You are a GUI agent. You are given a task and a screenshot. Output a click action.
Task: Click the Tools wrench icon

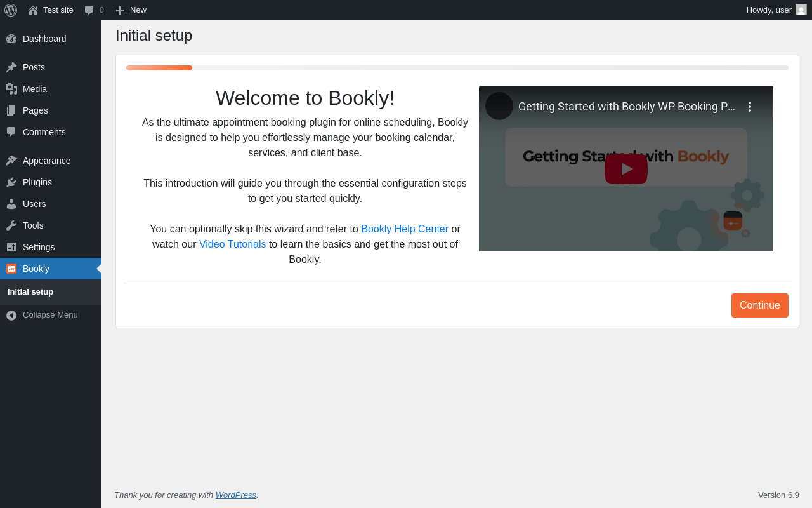click(x=11, y=225)
